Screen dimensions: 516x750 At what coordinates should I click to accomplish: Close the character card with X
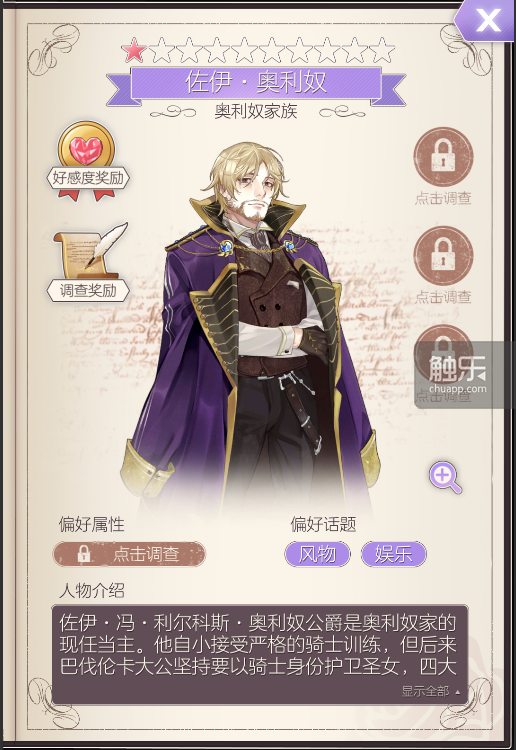pyautogui.click(x=486, y=21)
